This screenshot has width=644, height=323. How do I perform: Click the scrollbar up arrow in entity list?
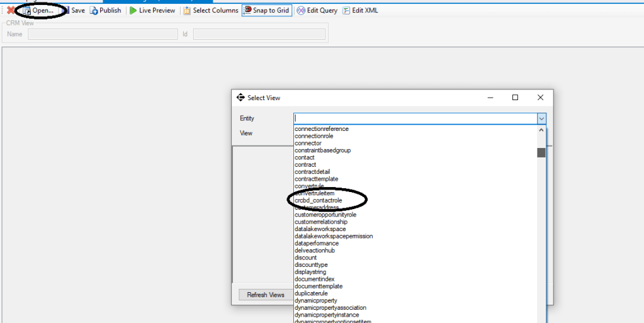[541, 130]
